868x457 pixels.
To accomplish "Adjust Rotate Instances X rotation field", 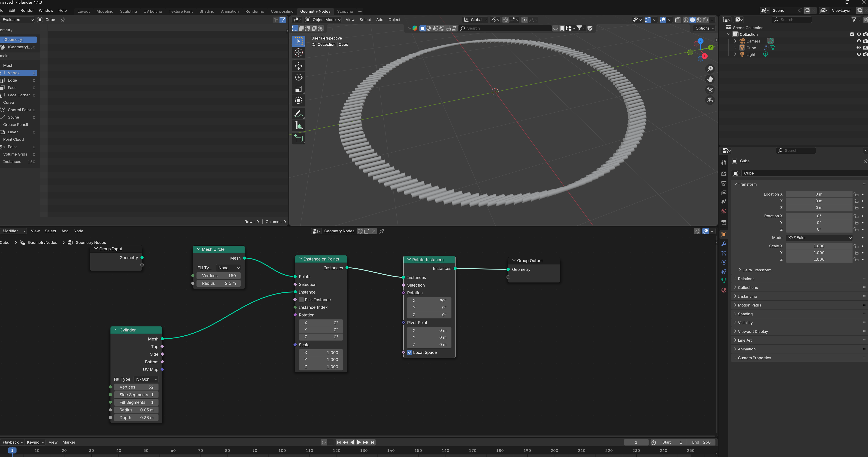I will (429, 301).
